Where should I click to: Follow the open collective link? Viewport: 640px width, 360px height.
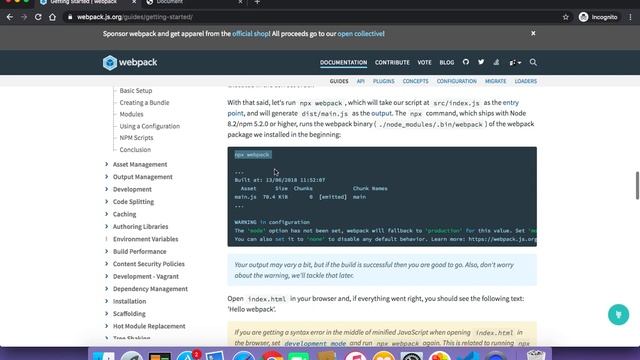pos(360,33)
